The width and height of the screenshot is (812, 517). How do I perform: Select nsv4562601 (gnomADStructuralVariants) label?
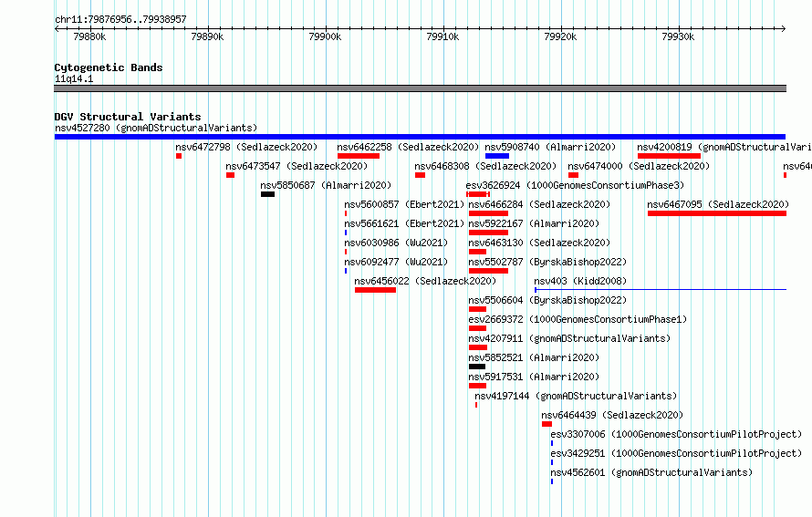point(651,472)
